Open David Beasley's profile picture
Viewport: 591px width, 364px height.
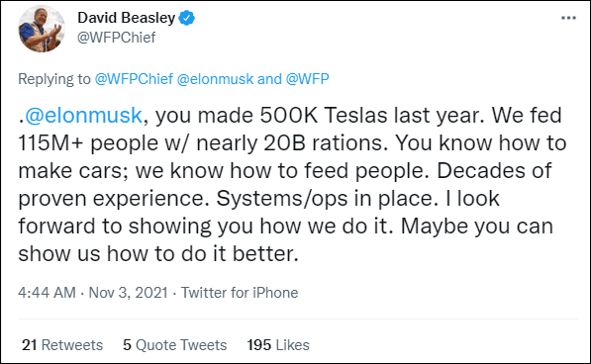(x=42, y=29)
